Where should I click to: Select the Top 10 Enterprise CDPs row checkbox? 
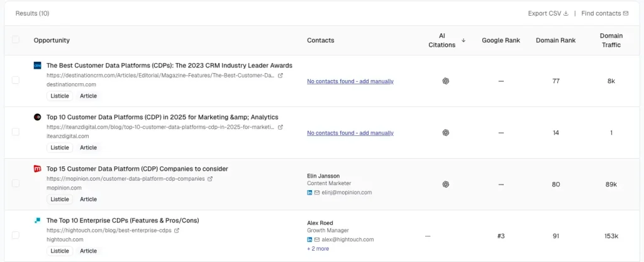coord(16,235)
